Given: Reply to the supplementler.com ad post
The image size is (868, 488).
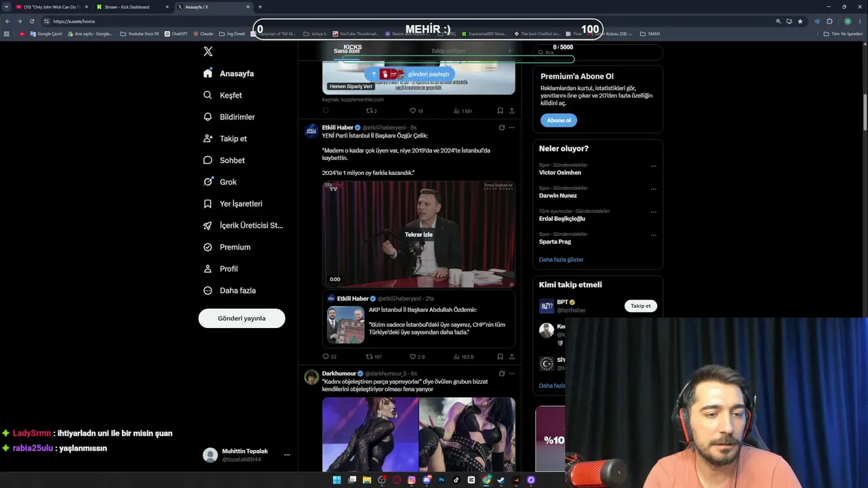Looking at the screenshot, I should [x=325, y=110].
